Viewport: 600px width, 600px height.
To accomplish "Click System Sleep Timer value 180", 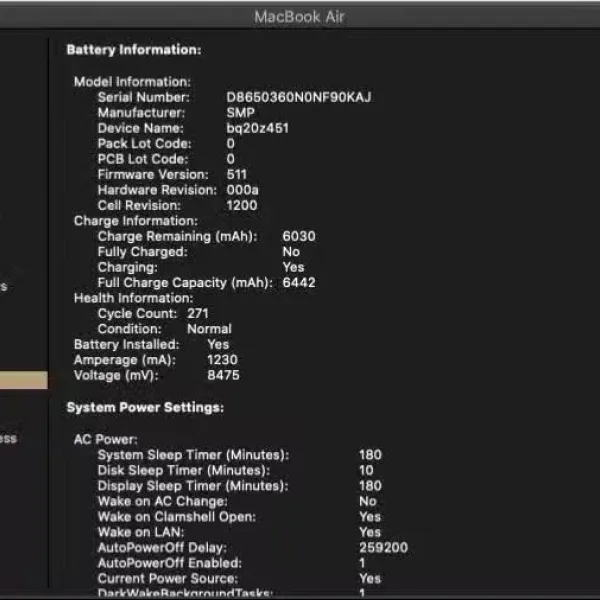I will pos(370,455).
